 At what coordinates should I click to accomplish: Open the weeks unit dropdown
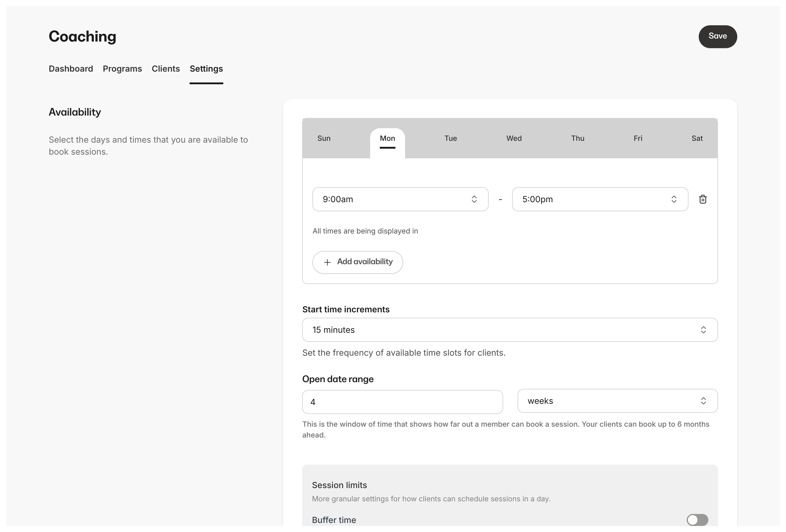617,401
